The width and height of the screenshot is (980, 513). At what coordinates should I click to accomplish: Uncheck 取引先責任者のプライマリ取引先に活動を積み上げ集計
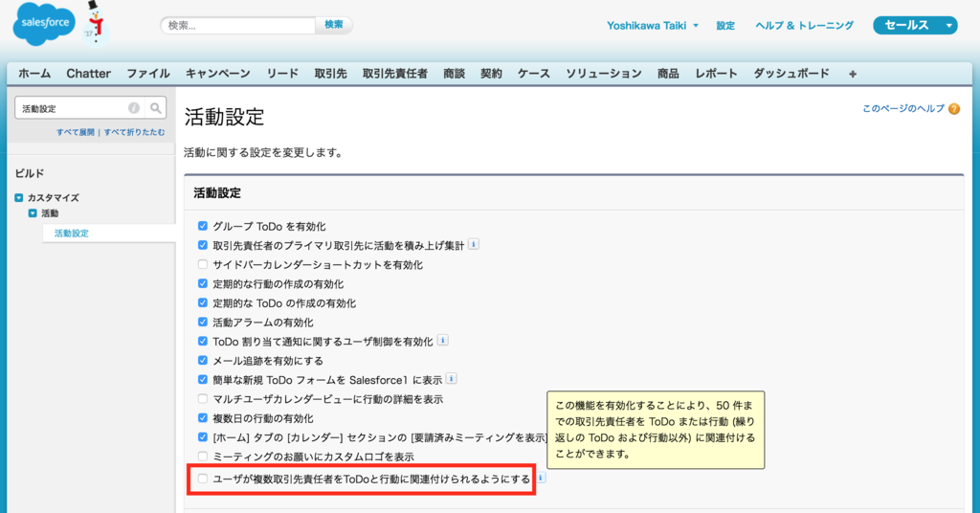203,246
